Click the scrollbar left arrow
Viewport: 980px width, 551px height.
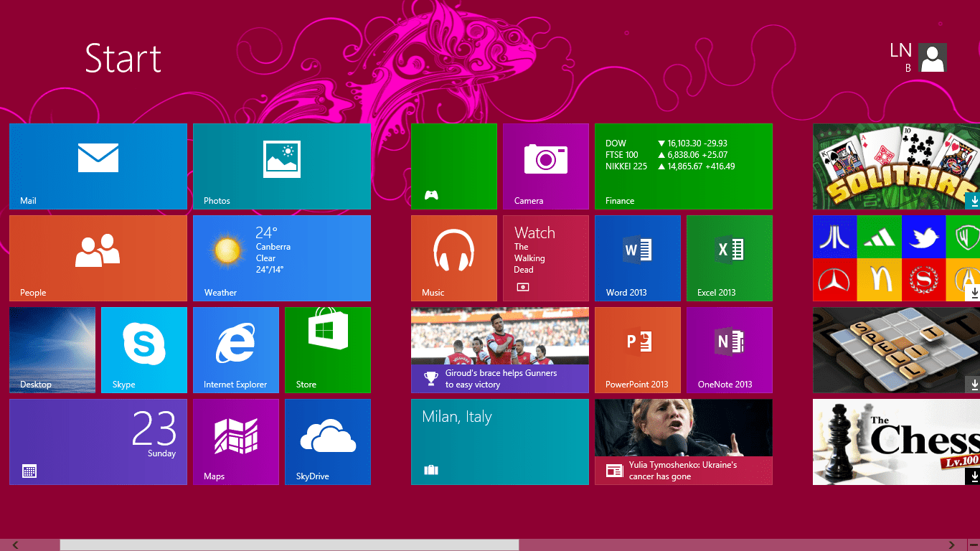(16, 545)
